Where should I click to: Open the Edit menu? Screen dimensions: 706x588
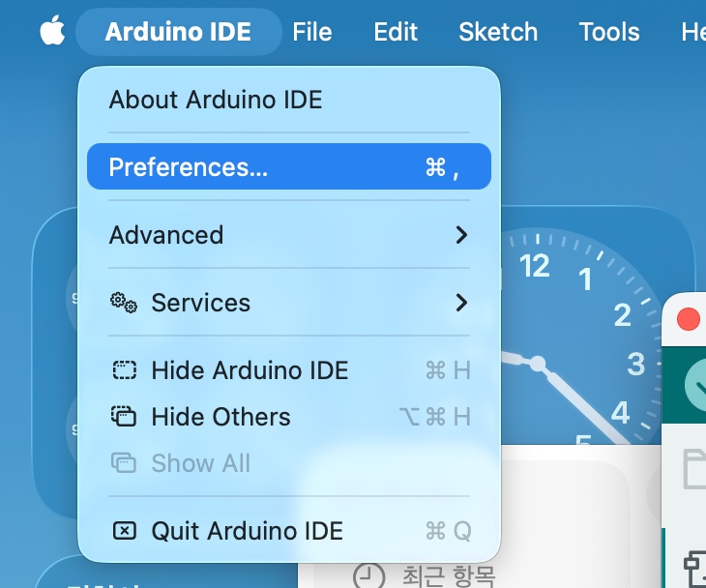click(x=396, y=32)
